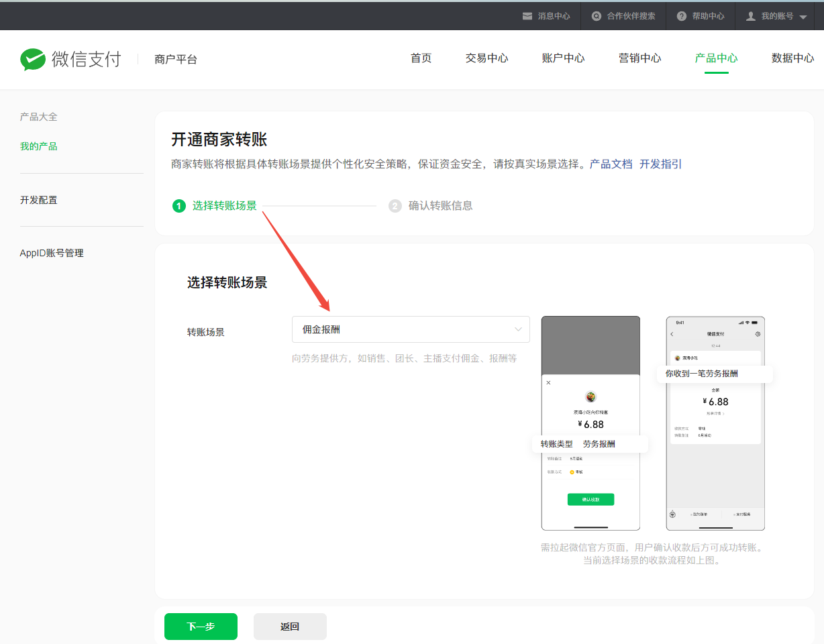824x644 pixels.
Task: Open the 数据中心 navigation tab
Action: (793, 58)
